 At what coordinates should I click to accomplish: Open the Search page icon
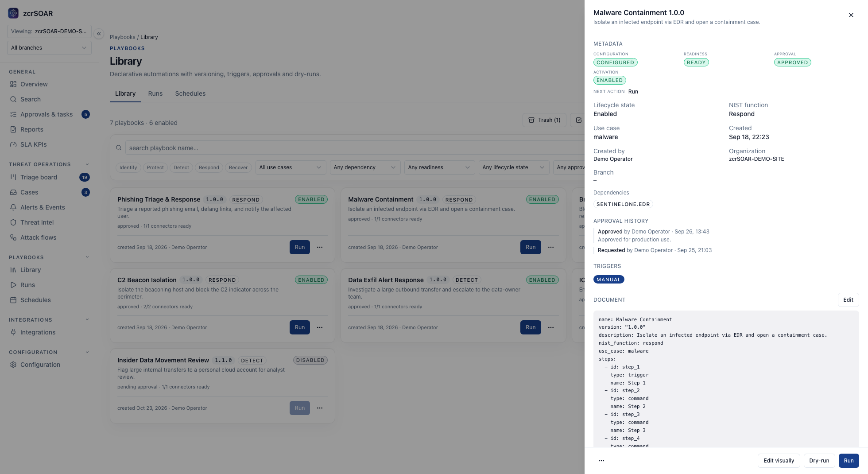(13, 99)
